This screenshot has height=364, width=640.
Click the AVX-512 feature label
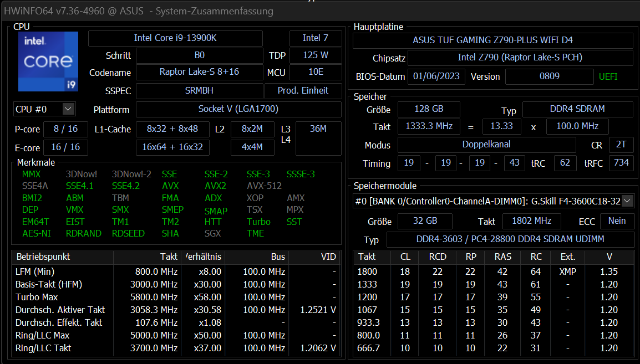click(264, 186)
